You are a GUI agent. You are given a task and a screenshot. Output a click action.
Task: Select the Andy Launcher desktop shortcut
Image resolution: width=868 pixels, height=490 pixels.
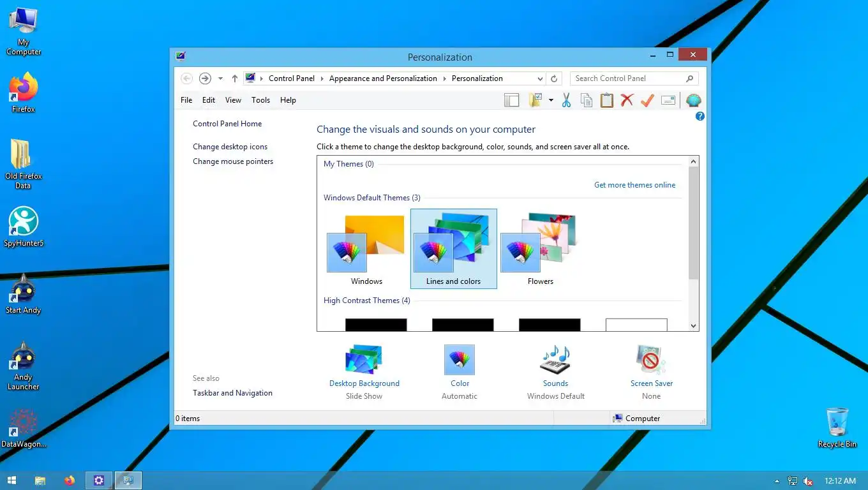point(24,366)
